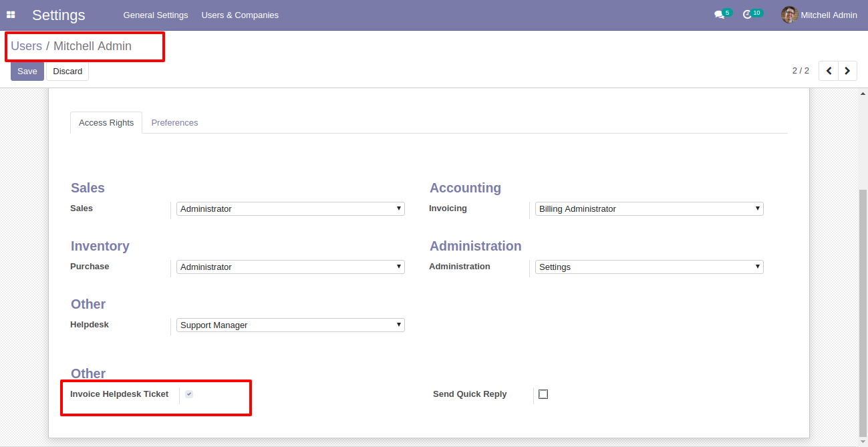This screenshot has width=868, height=447.
Task: Go to next user record arrow
Action: [x=847, y=71]
